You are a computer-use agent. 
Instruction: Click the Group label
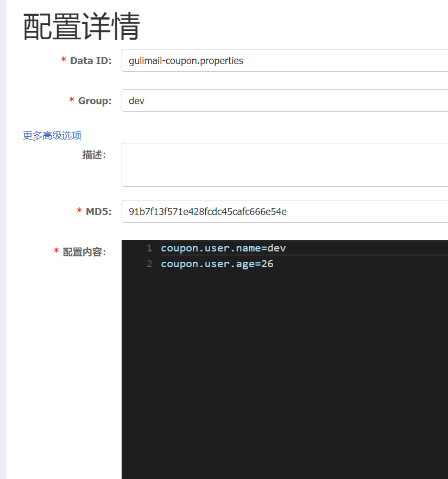(94, 100)
